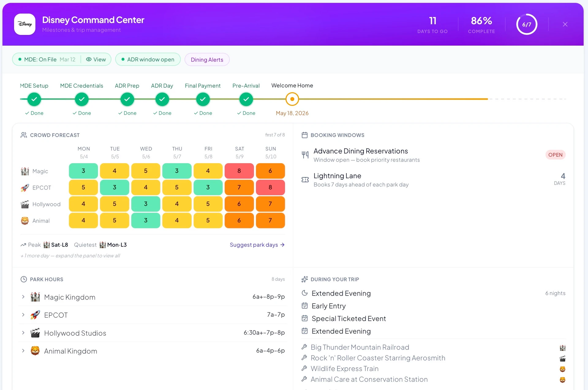Open Advance Dining Reservations entry
The image size is (588, 390).
pos(433,155)
